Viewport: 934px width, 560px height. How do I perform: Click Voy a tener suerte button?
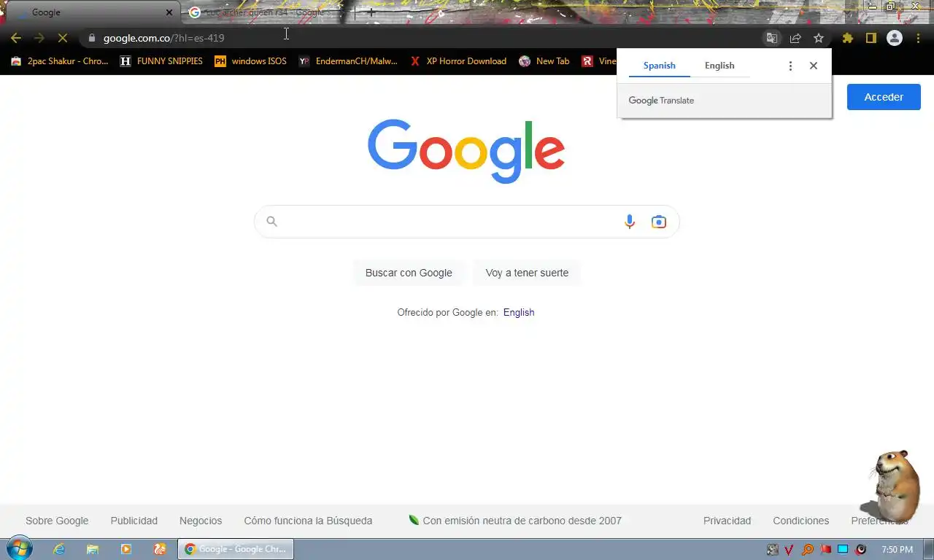pyautogui.click(x=527, y=273)
